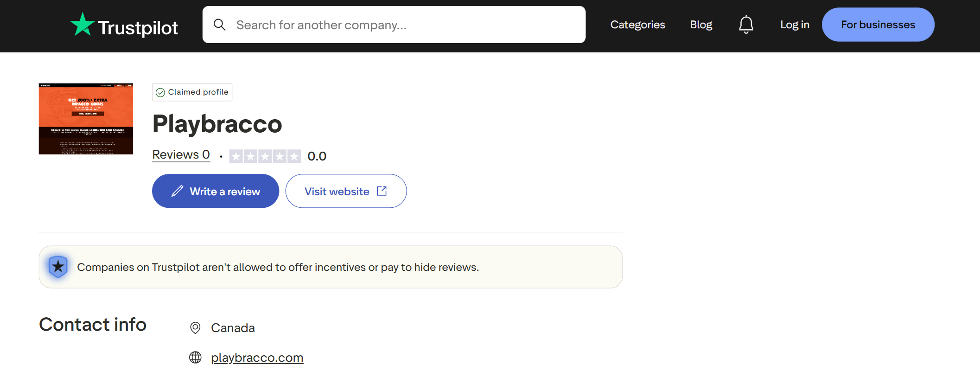This screenshot has width=980, height=391.
Task: Click the location pin icon beside Canada
Action: click(195, 328)
